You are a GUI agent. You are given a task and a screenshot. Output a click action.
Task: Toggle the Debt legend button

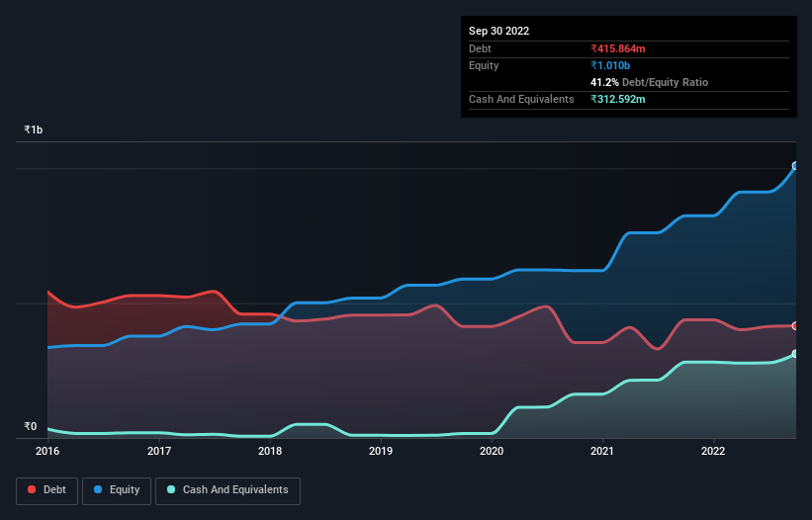(46, 490)
